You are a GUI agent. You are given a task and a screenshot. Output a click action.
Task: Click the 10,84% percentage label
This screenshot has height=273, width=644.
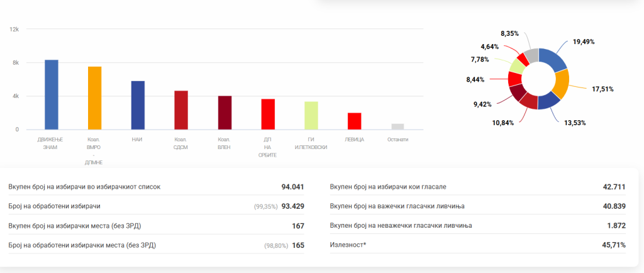pyautogui.click(x=502, y=123)
